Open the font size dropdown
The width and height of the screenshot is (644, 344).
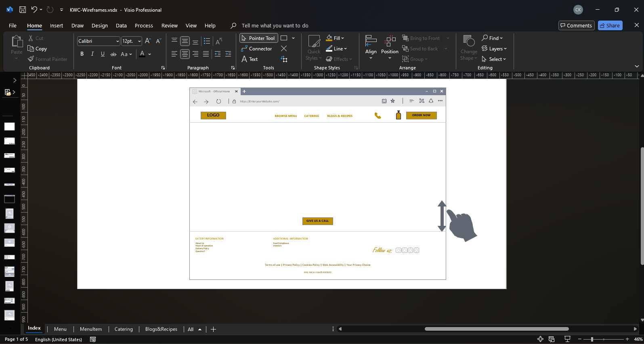pyautogui.click(x=139, y=41)
